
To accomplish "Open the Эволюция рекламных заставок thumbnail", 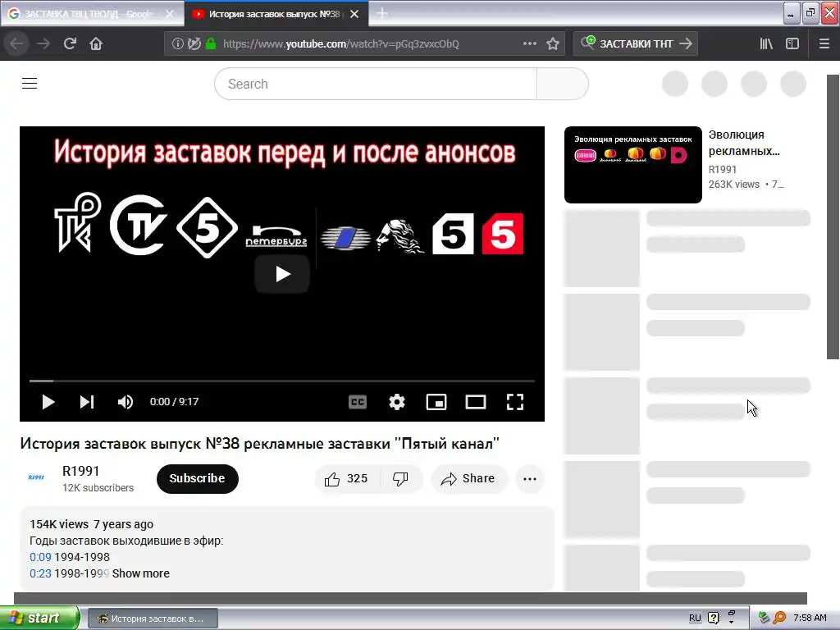I will coord(632,165).
